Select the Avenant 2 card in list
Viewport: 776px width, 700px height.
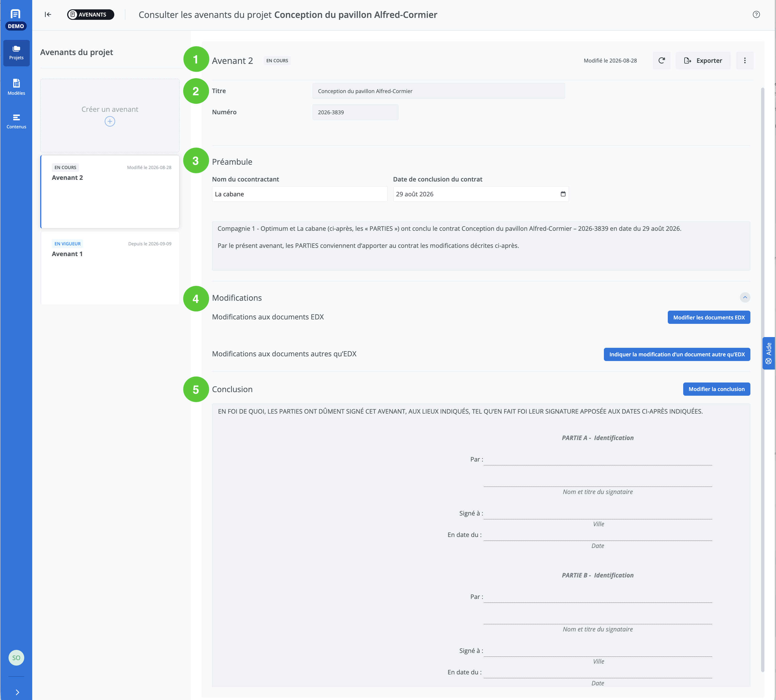click(110, 192)
